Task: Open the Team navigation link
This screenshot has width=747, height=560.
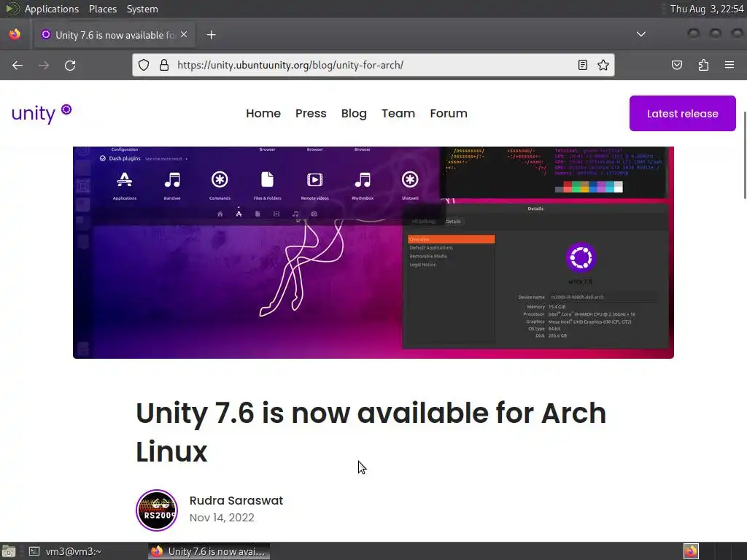Action: 398,113
